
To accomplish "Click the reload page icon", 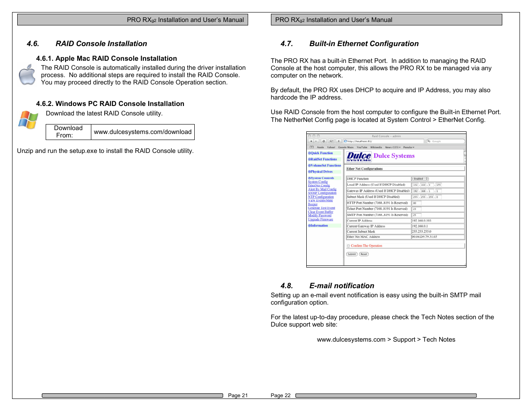I will [324, 141].
